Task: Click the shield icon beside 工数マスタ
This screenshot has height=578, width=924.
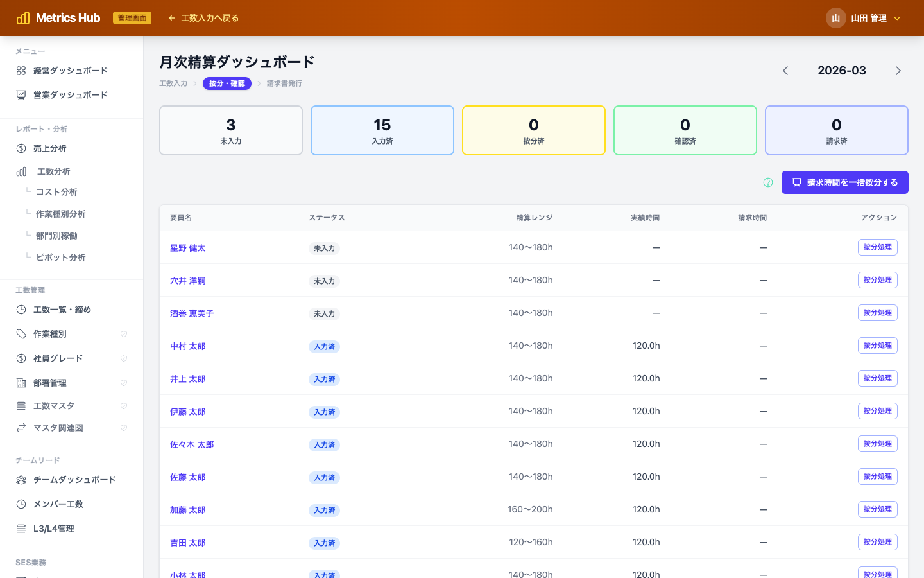Action: coord(124,406)
